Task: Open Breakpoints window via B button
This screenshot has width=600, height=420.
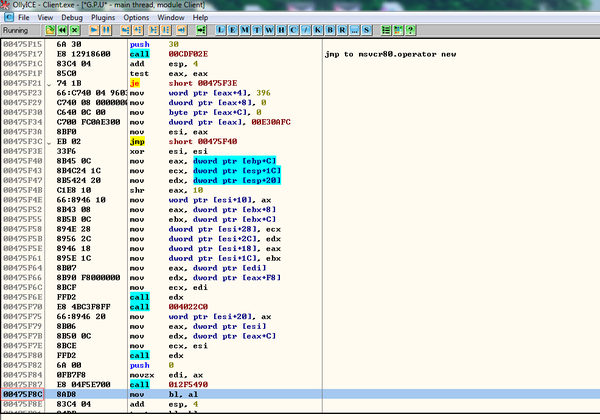Action: click(331, 31)
